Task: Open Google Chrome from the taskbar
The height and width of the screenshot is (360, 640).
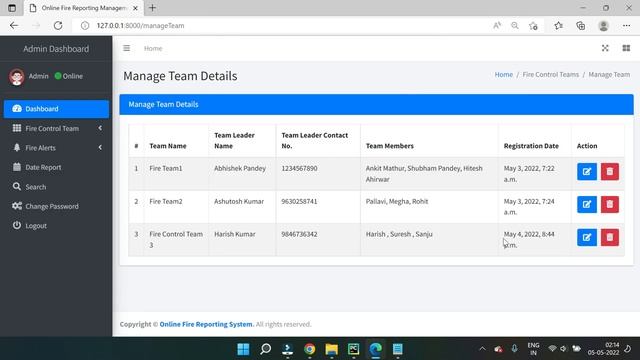Action: click(x=309, y=349)
